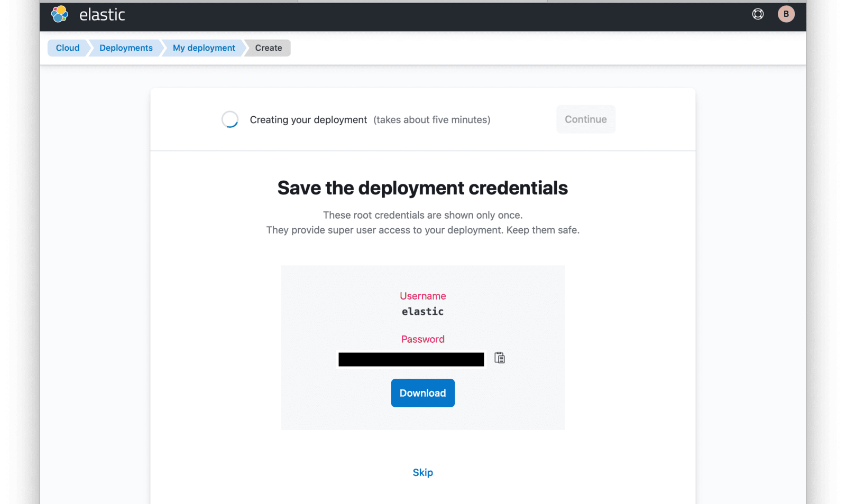
Task: Navigate to My deployment breadcrumb
Action: (204, 48)
